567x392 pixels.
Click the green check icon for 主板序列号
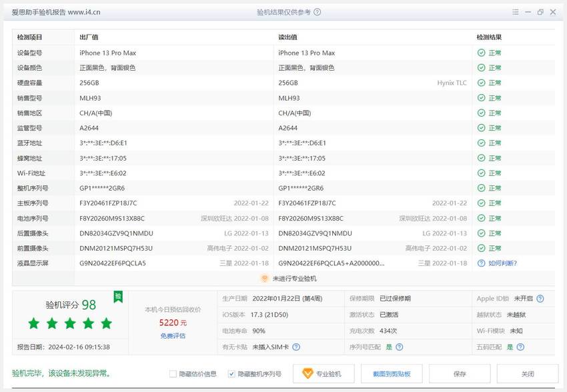[x=482, y=203]
